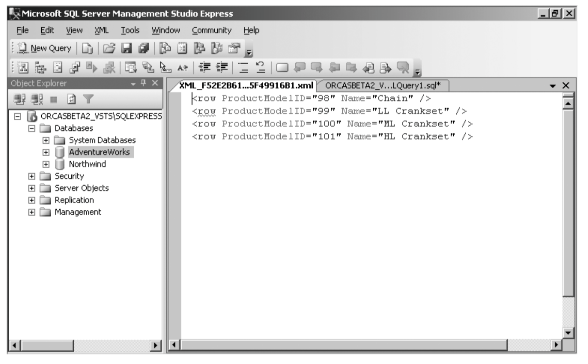Click the editor vertical scrollbar down arrow
This screenshot has height=364, width=588.
(568, 332)
